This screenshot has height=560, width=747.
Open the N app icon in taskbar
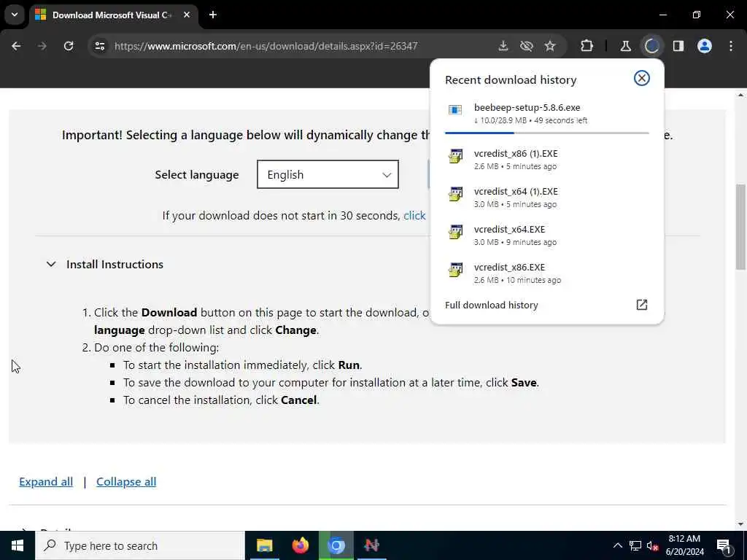coord(371,545)
